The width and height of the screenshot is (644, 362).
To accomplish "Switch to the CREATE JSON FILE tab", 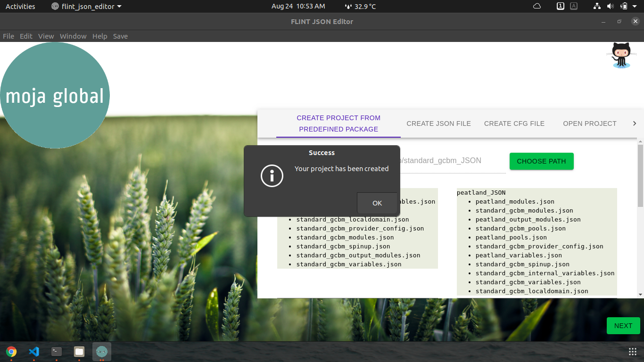I will pyautogui.click(x=438, y=123).
